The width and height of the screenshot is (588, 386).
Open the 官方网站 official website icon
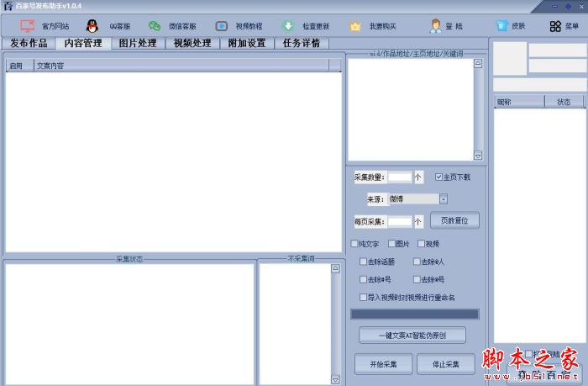pyautogui.click(x=28, y=26)
